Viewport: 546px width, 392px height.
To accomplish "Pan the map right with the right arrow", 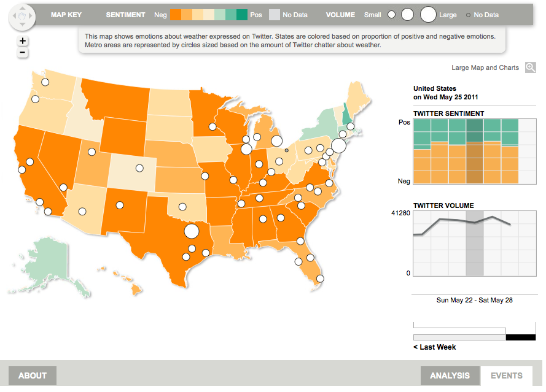I will tap(31, 16).
